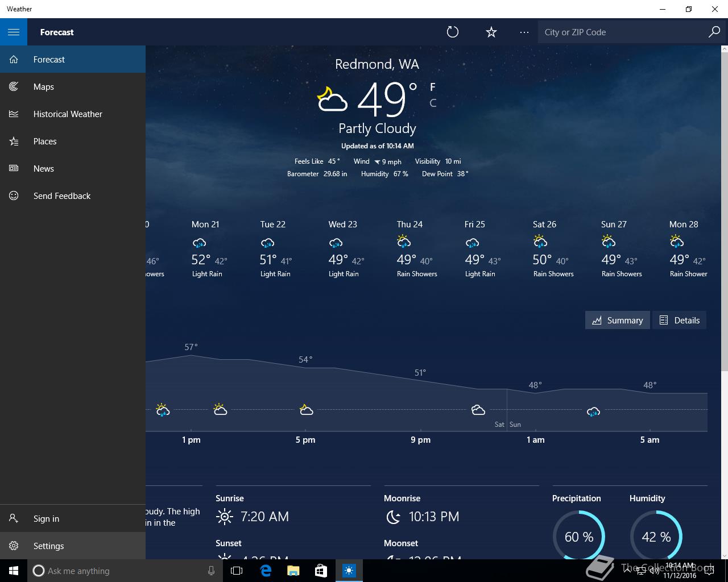Click the 5 pm hourly weather icon
This screenshot has width=728, height=582.
click(306, 409)
